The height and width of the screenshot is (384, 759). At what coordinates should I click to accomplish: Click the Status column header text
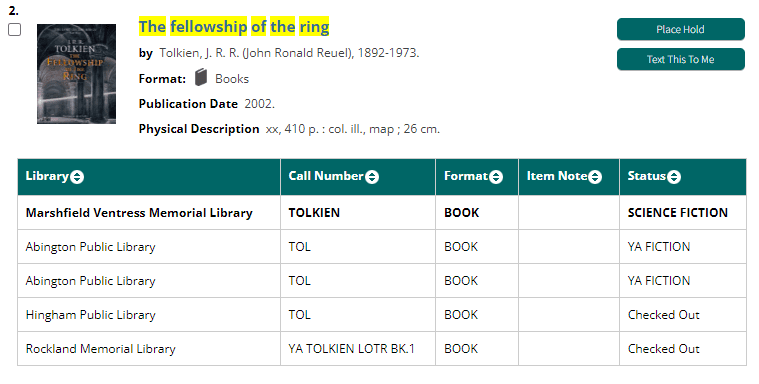[x=647, y=176]
